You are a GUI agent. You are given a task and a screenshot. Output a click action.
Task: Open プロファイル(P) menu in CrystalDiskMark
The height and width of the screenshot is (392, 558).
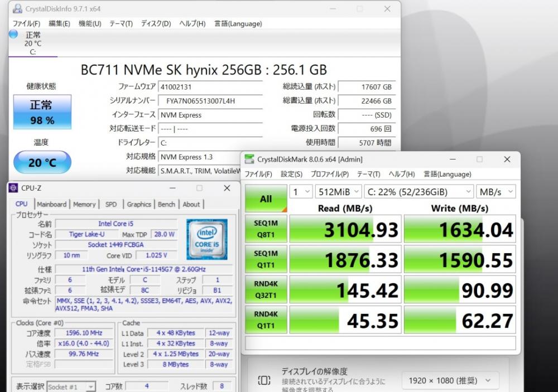[x=330, y=174]
